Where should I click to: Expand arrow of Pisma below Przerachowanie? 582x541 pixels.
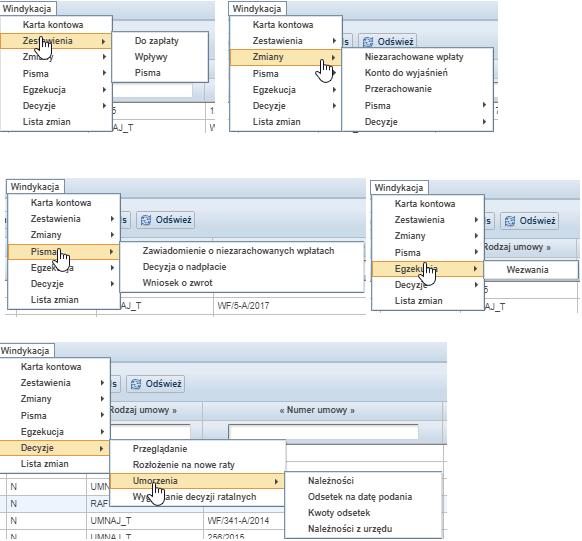(x=484, y=105)
